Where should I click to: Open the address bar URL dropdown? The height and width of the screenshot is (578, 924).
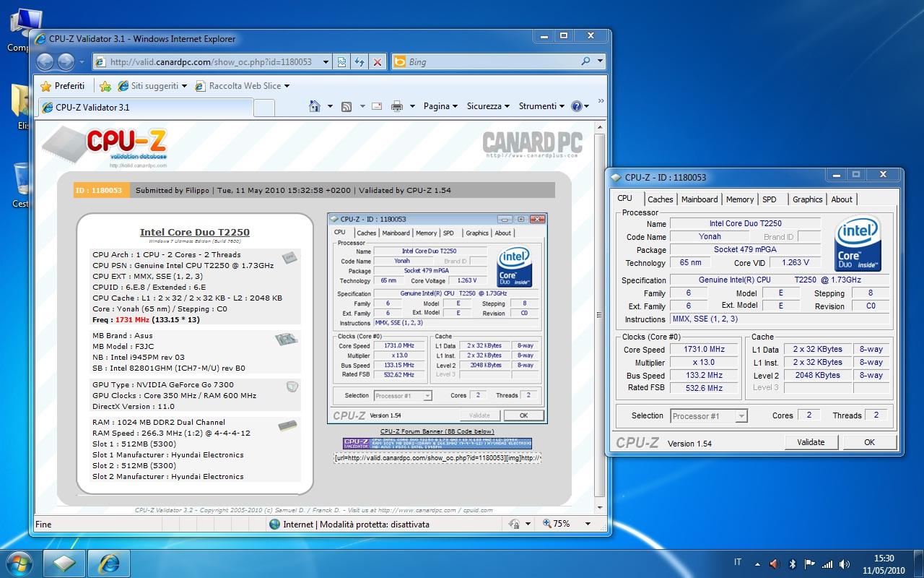(x=327, y=62)
